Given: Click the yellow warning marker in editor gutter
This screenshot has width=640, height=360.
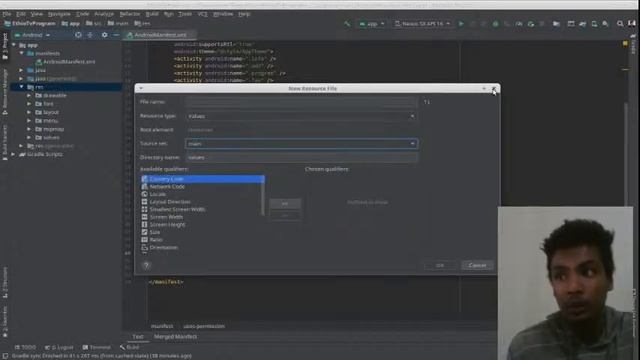Looking at the screenshot, I should click(625, 43).
